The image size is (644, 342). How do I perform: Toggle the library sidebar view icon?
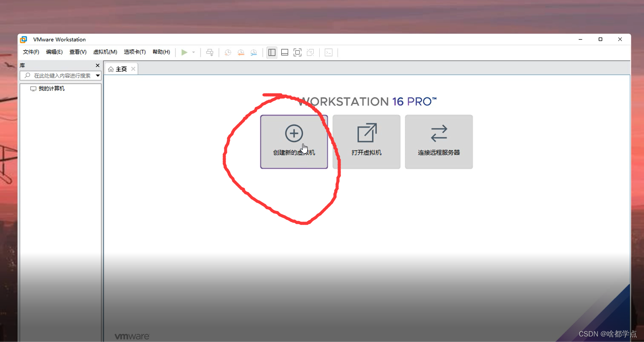272,52
